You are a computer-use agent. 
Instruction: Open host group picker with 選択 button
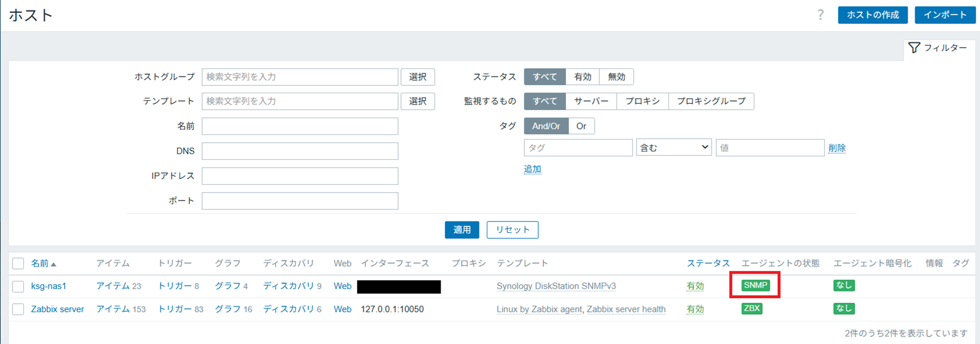tap(417, 77)
